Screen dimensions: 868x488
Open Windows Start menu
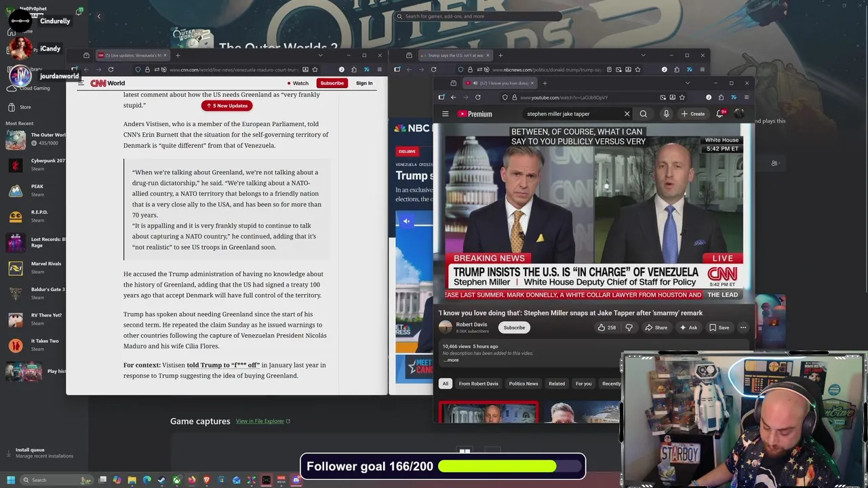pyautogui.click(x=10, y=480)
